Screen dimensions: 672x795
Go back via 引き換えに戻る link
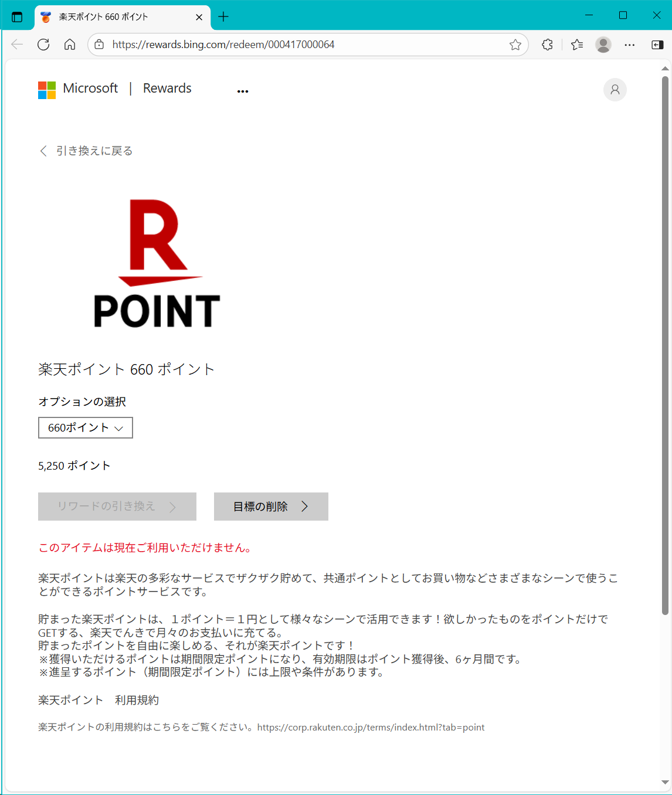coord(86,151)
